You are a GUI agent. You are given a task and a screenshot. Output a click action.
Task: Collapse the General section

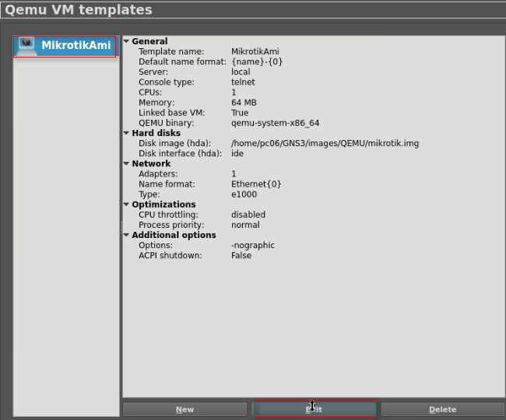126,41
